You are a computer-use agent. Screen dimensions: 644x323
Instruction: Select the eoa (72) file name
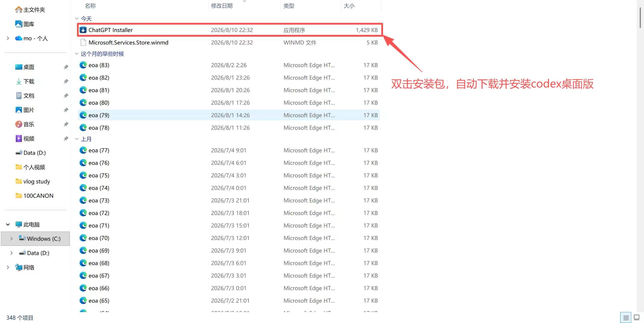99,213
